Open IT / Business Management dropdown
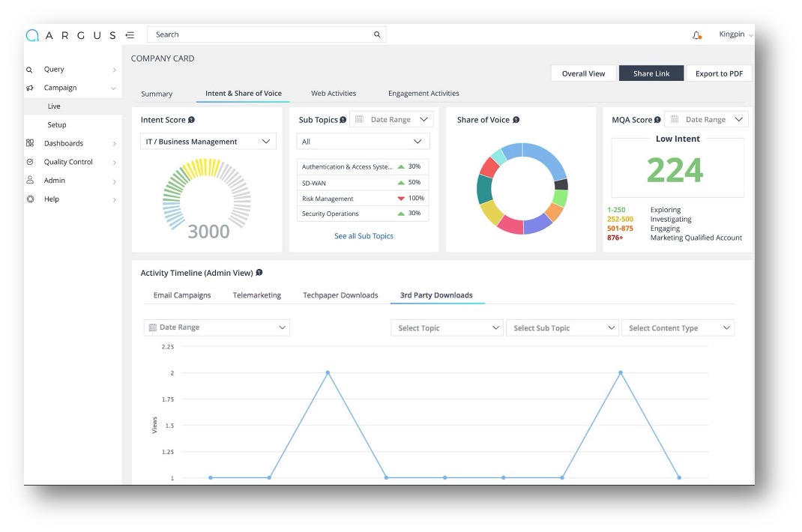 point(208,141)
